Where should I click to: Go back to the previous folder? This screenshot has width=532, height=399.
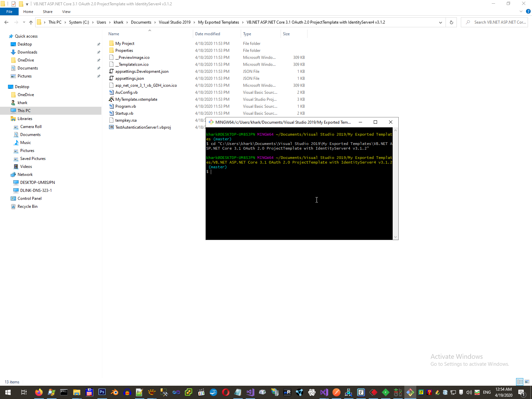[x=6, y=22]
